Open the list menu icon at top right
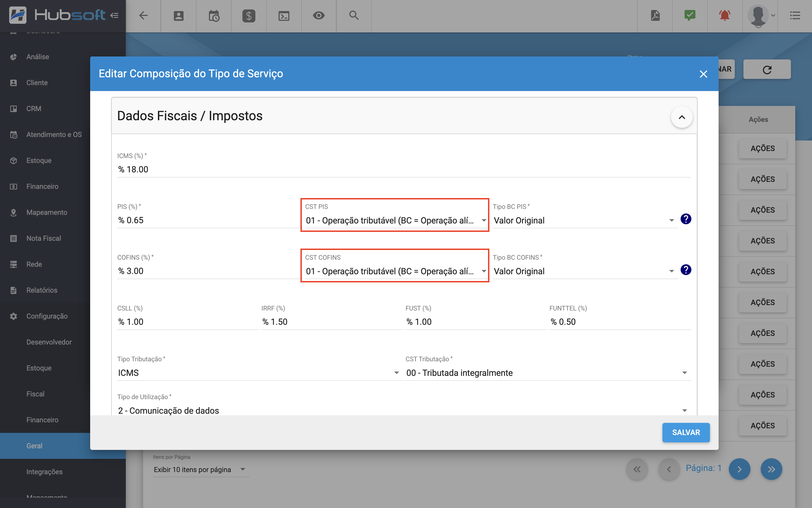The image size is (812, 508). (x=795, y=15)
